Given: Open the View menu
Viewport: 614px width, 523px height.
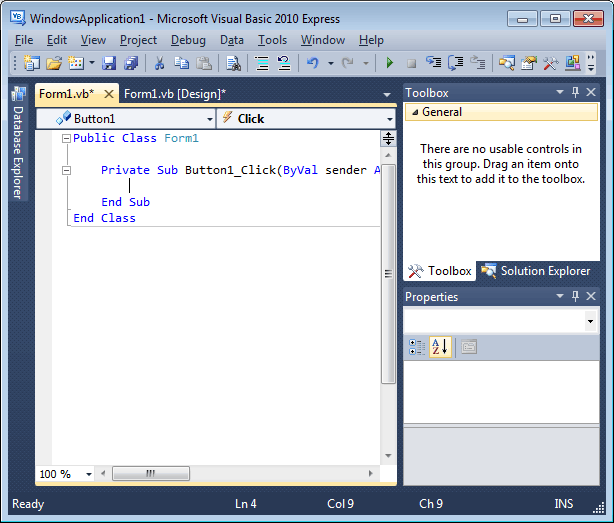Looking at the screenshot, I should pyautogui.click(x=93, y=40).
